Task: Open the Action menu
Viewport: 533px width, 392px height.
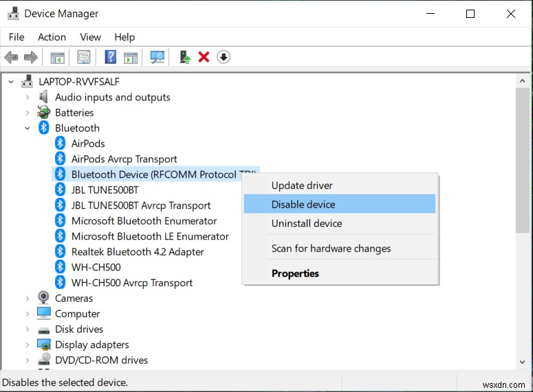Action: pyautogui.click(x=52, y=37)
